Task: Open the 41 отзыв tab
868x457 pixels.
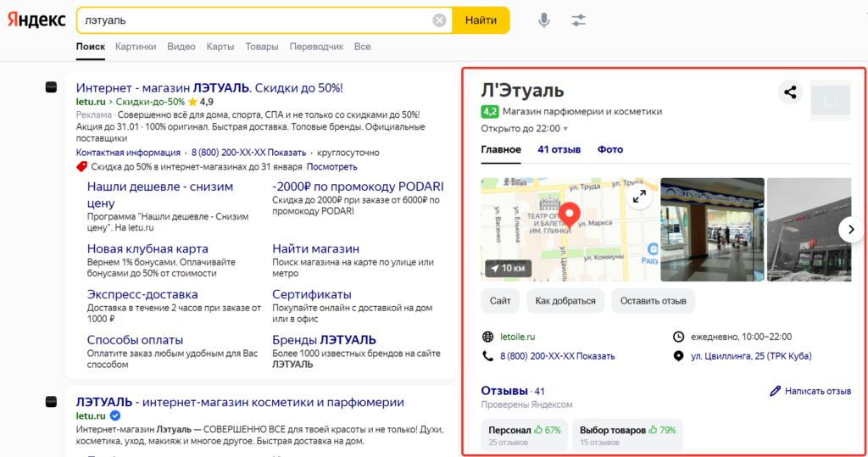Action: (x=559, y=149)
